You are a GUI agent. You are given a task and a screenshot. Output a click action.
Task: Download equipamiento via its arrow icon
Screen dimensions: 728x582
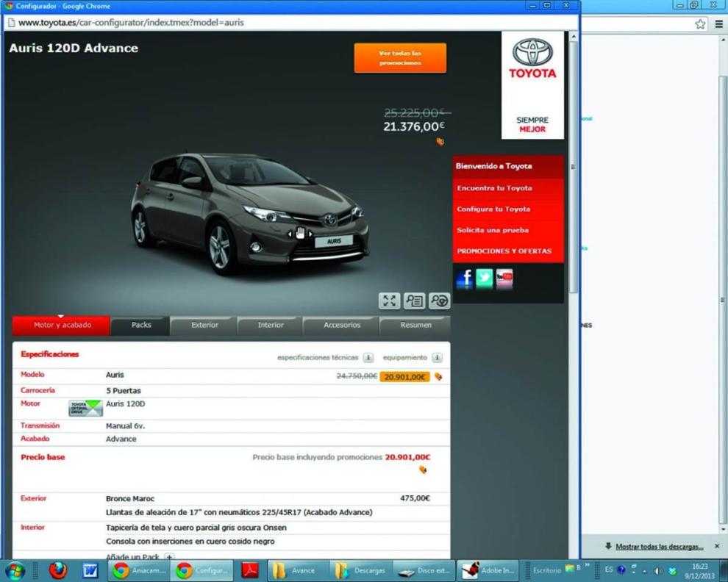[x=437, y=357]
